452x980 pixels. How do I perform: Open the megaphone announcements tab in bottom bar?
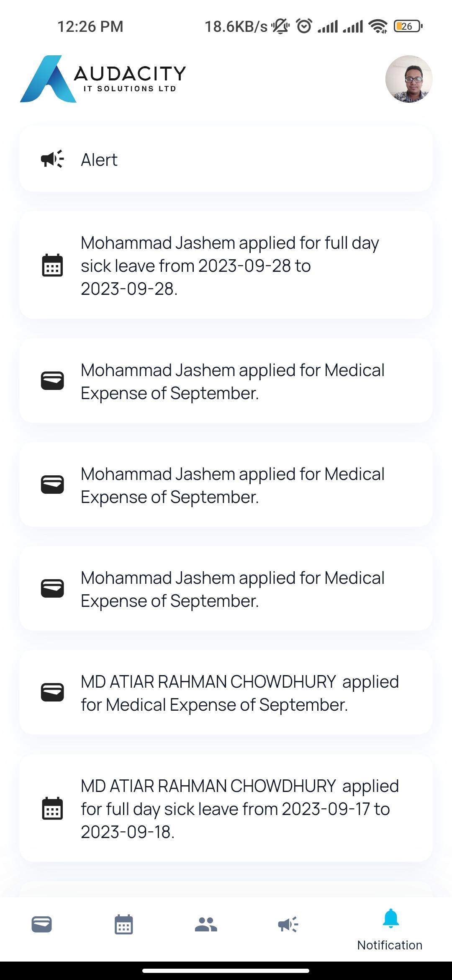pos(288,924)
